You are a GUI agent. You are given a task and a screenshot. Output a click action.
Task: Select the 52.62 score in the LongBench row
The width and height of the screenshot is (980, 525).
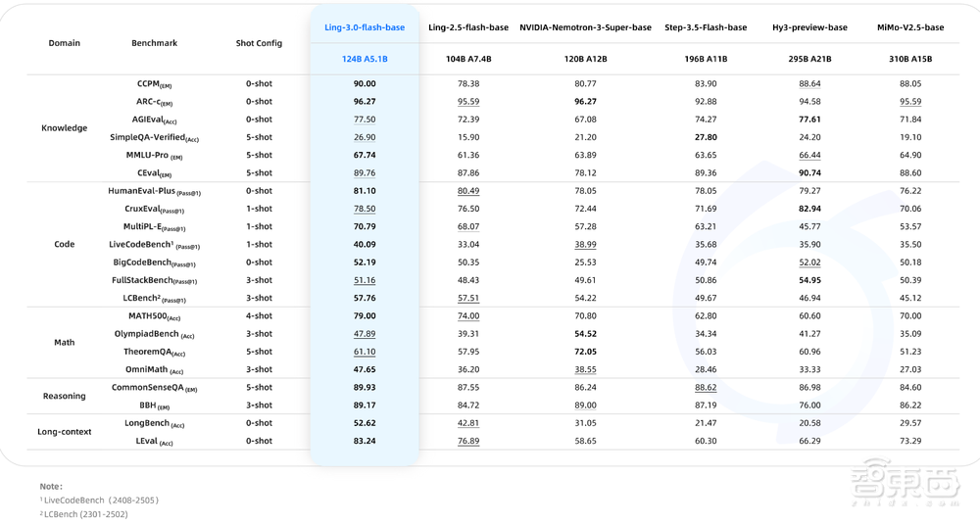click(365, 423)
